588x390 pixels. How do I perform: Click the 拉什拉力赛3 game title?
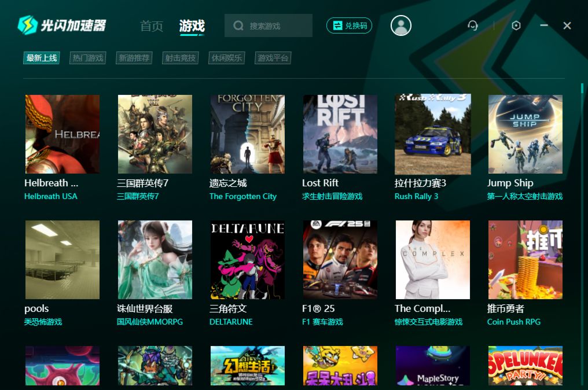420,183
